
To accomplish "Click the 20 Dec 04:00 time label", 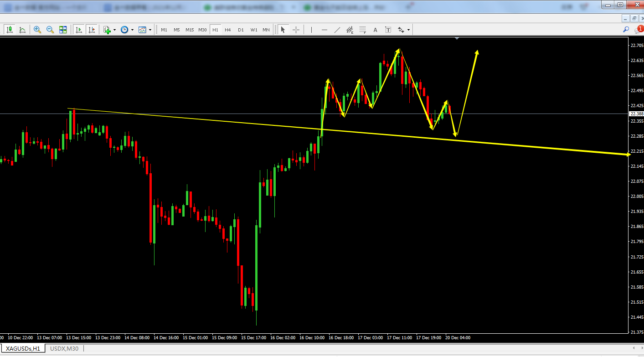I will 458,338.
